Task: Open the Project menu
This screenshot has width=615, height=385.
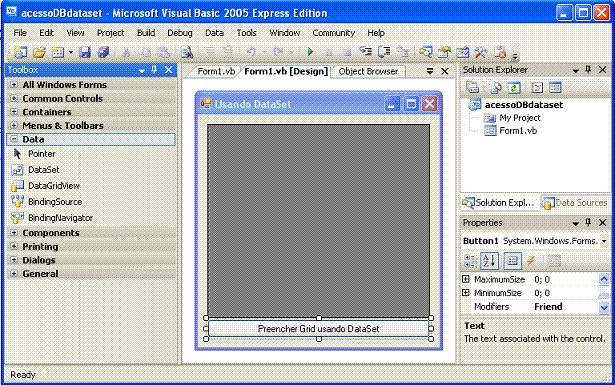Action: pyautogui.click(x=110, y=33)
